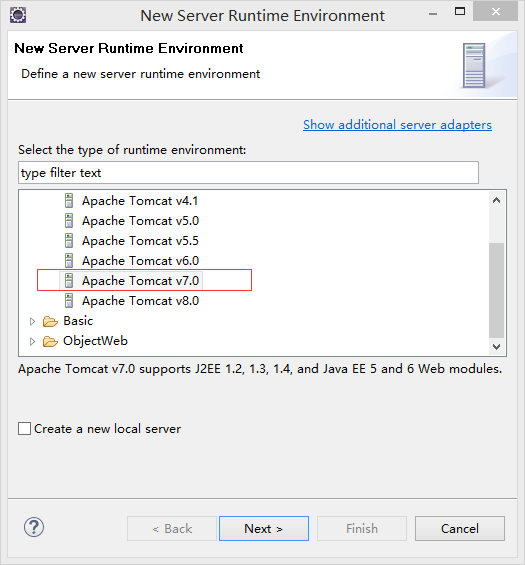525x565 pixels.
Task: Enable Create a new local server checkbox
Action: pos(25,429)
